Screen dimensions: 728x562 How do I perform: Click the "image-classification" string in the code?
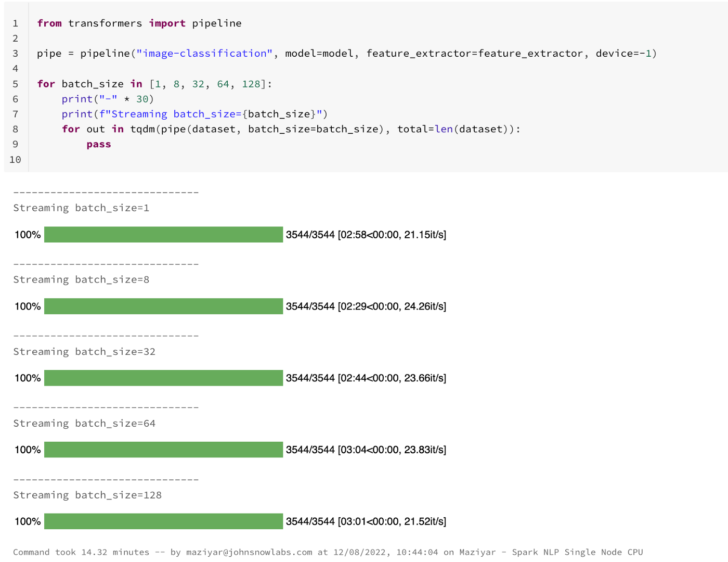point(204,54)
